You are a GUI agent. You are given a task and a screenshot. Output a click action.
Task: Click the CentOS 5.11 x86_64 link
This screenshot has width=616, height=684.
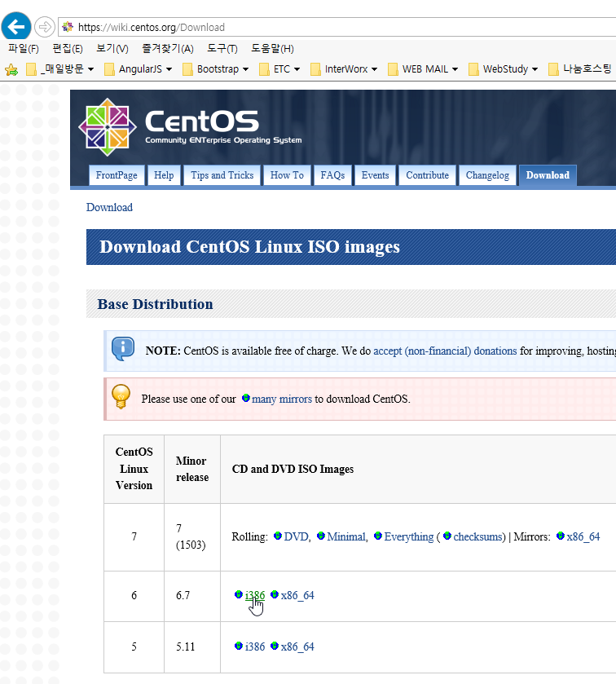(297, 646)
